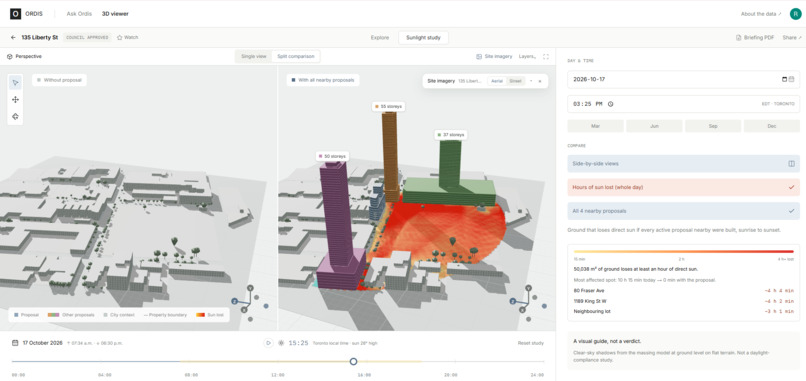
Task: Click the Sun lost legend swatch
Action: pos(199,315)
